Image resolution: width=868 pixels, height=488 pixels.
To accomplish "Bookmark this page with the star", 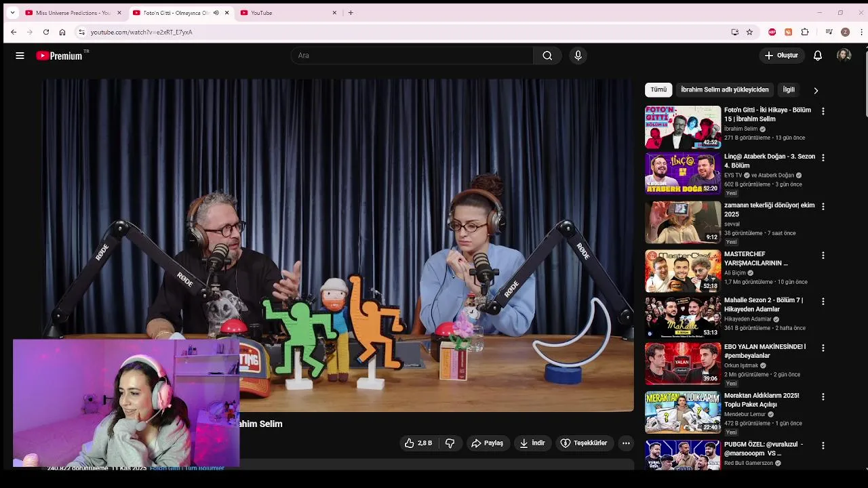I will point(749,32).
